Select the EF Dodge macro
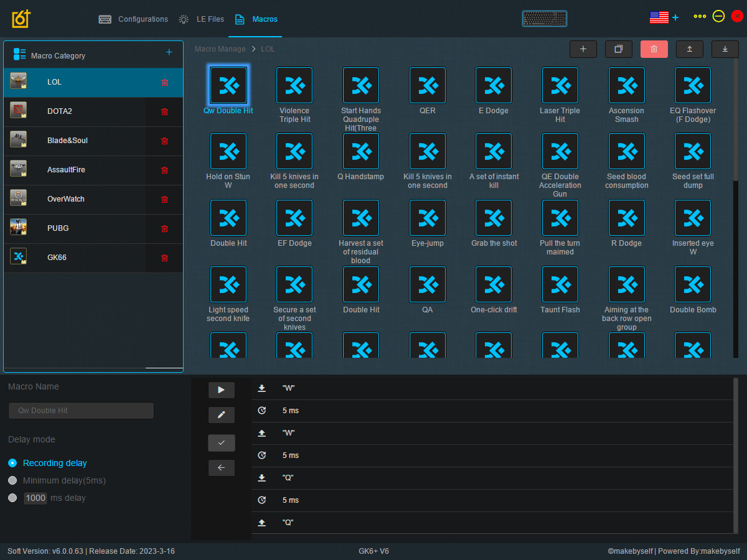 tap(294, 218)
